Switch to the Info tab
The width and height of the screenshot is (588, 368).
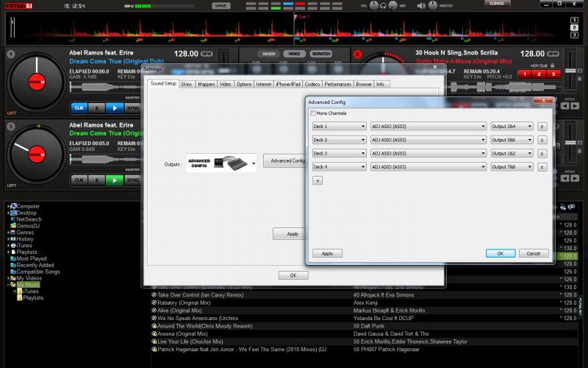380,85
